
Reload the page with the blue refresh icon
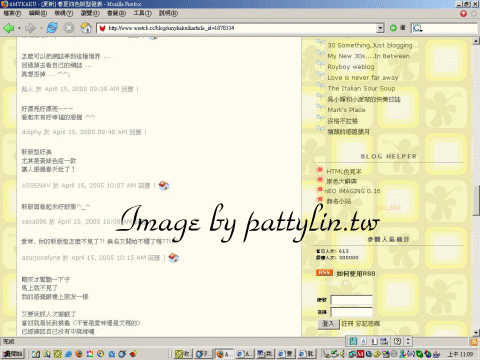(x=52, y=28)
